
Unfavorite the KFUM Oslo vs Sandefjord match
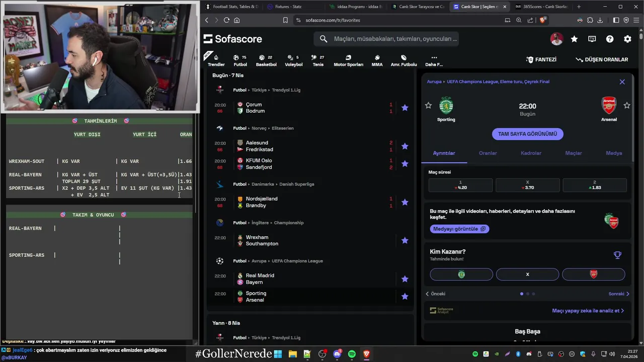point(405,164)
